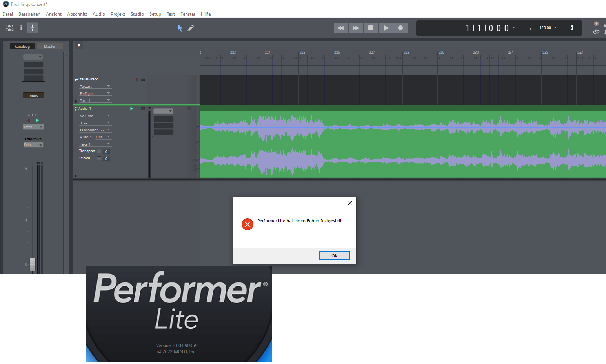Click the Steuer-Track conductor icon
Screen dimensions: 606x364
76,79
